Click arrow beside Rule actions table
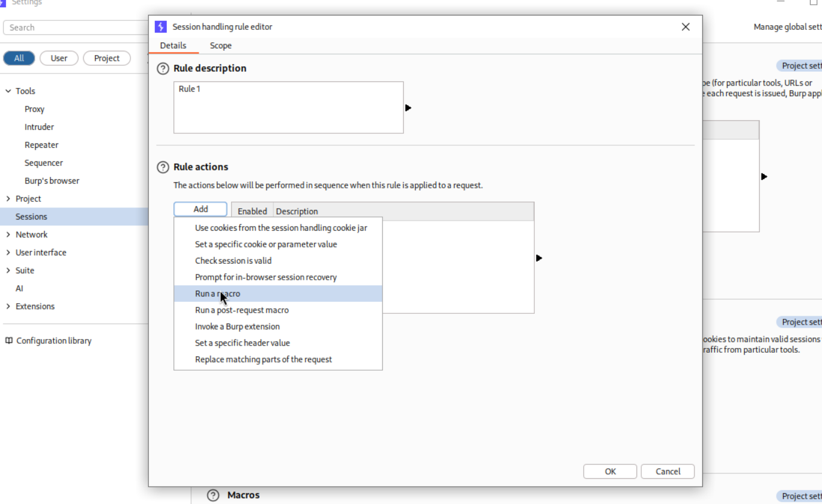 click(539, 258)
